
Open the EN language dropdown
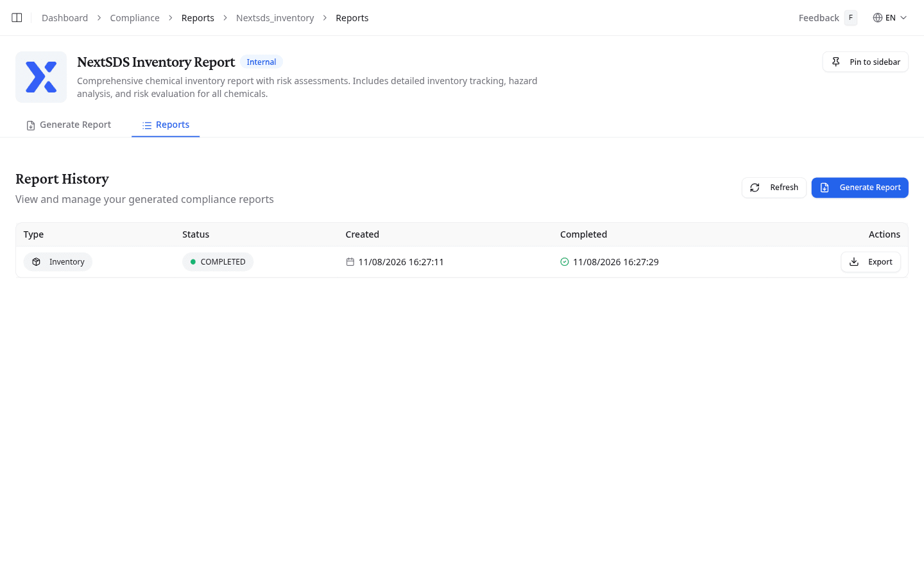point(890,18)
